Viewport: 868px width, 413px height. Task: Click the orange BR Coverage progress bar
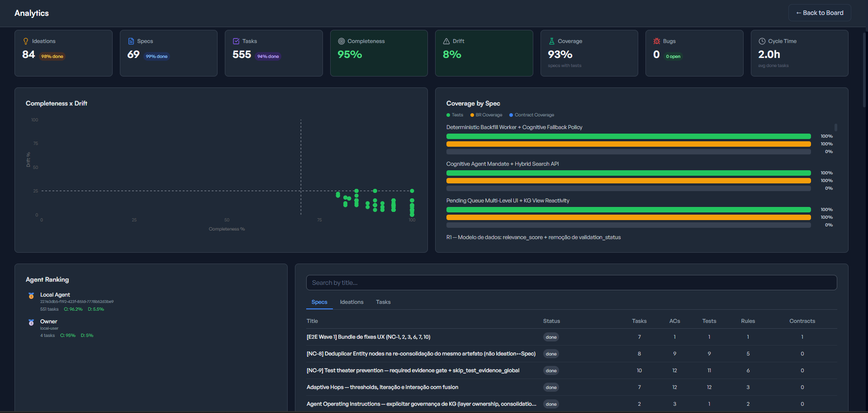pyautogui.click(x=628, y=144)
